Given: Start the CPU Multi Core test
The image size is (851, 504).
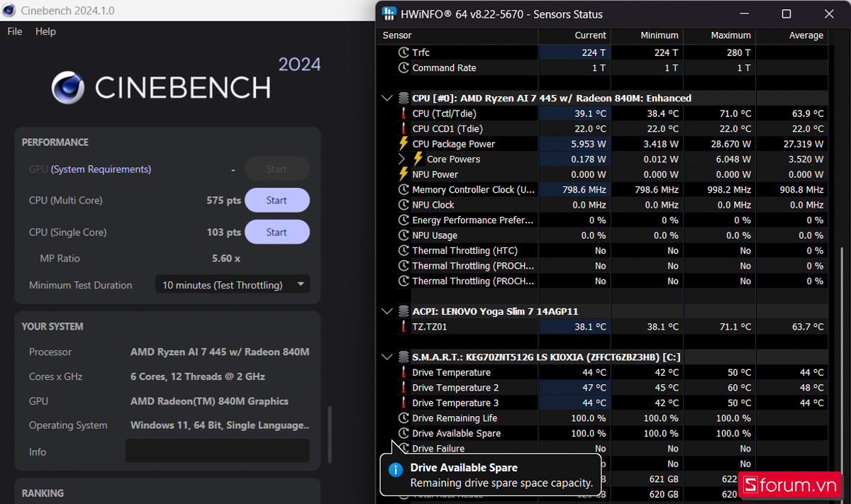Looking at the screenshot, I should click(x=277, y=201).
